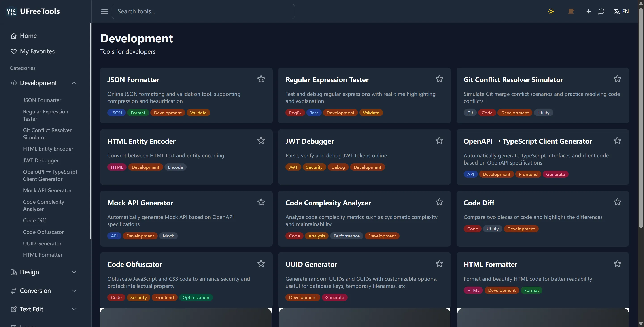This screenshot has width=644, height=327.
Task: Open My Favorites heart icon
Action: [x=13, y=51]
